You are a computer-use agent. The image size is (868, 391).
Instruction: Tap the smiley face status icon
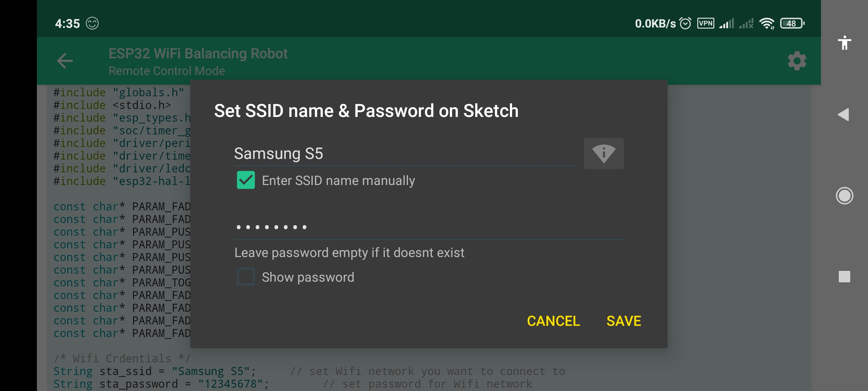point(92,24)
